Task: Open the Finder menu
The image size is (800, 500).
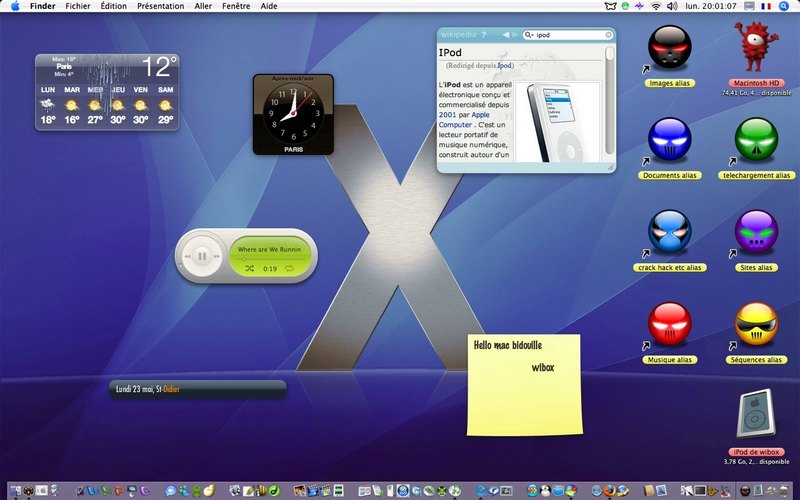Action: point(42,6)
